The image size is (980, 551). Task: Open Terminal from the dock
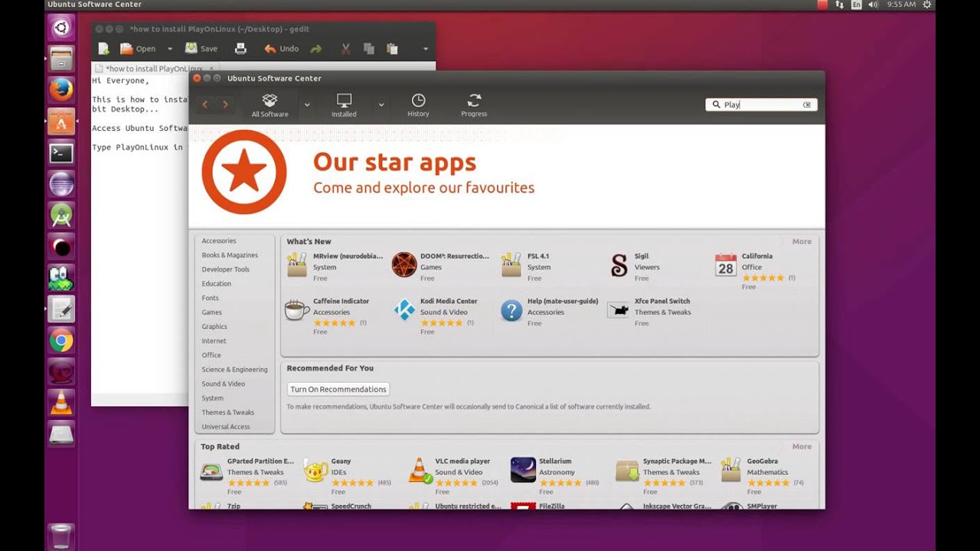(x=61, y=152)
